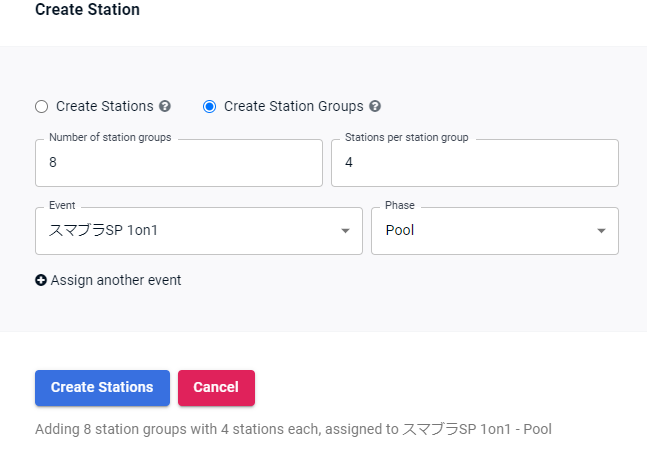This screenshot has width=647, height=457.
Task: Focus the Number of station groups field
Action: (x=178, y=163)
